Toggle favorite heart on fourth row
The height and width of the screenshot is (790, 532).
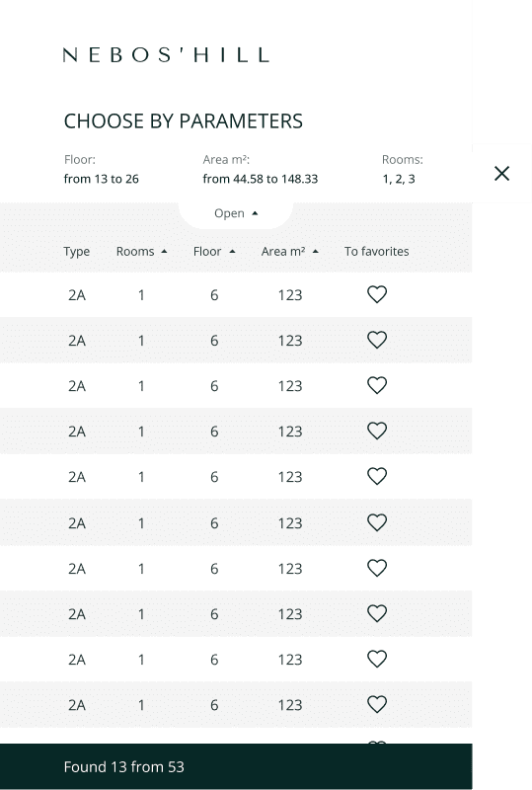[x=377, y=431]
